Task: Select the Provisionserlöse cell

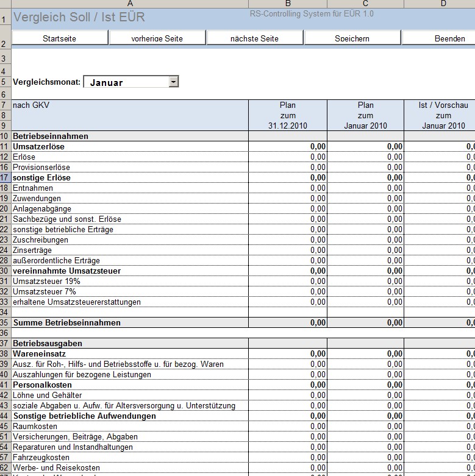Action: click(x=129, y=168)
